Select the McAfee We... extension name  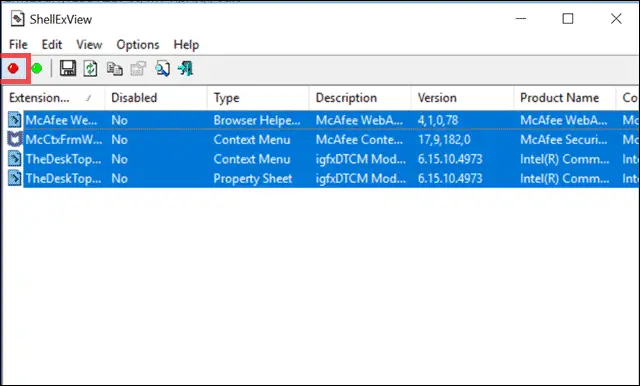61,120
